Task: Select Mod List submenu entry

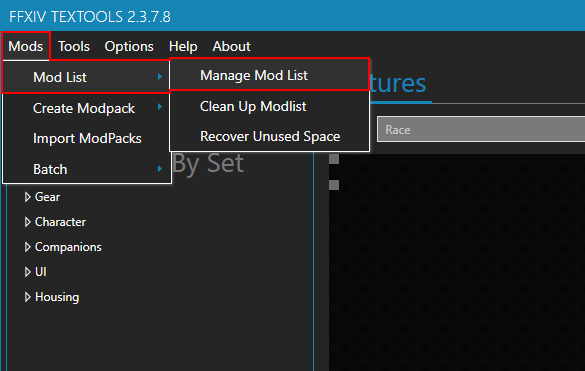Action: tap(86, 77)
